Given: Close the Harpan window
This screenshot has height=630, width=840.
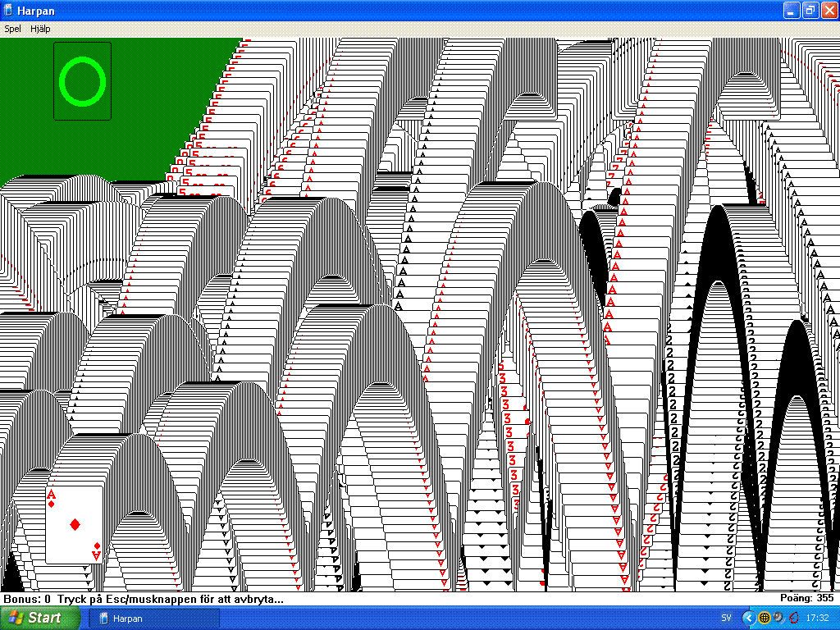Looking at the screenshot, I should point(829,11).
